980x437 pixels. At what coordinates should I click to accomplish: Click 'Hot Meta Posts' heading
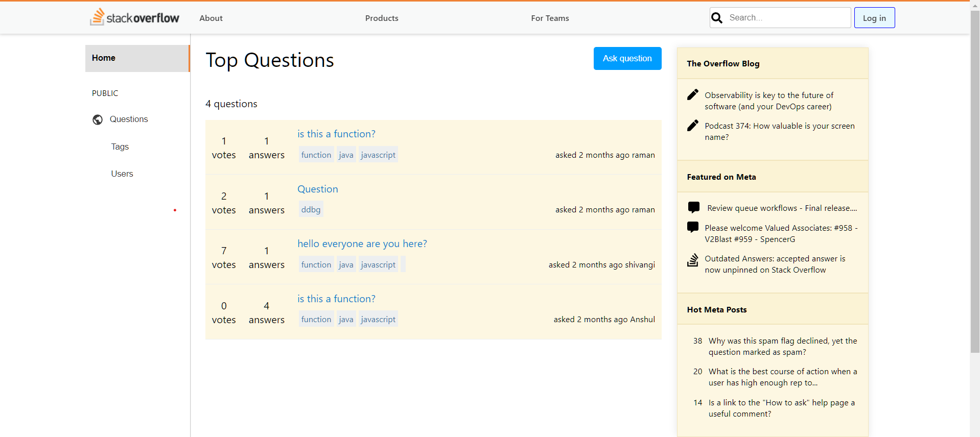pyautogui.click(x=717, y=309)
